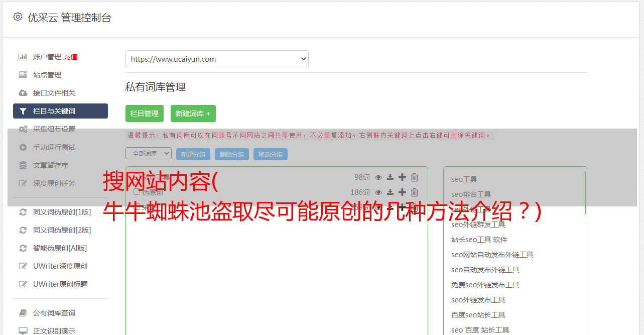Viewport: 644px width, 335px height.
Task: Click the 采集细节设置 gears icon
Action: click(23, 129)
